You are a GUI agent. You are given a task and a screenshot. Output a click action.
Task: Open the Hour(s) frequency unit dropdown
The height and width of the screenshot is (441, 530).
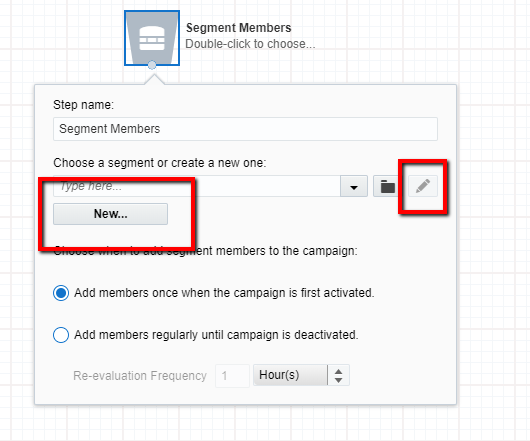[290, 375]
